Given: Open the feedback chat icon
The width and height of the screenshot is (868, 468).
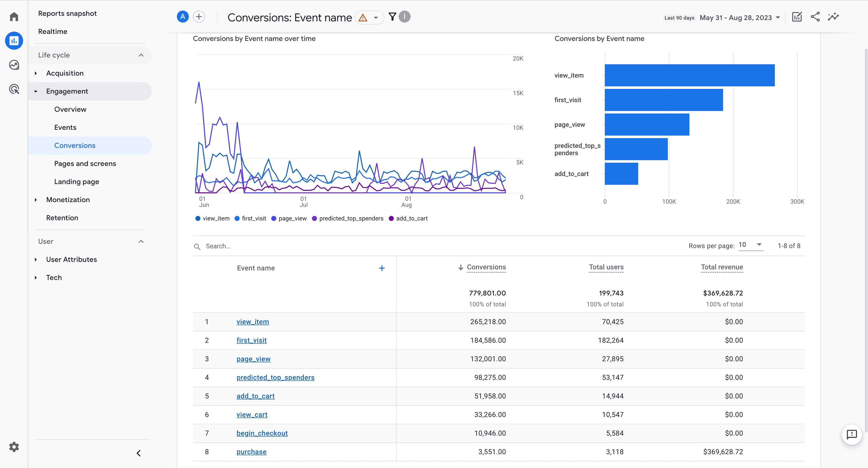Looking at the screenshot, I should click(851, 435).
